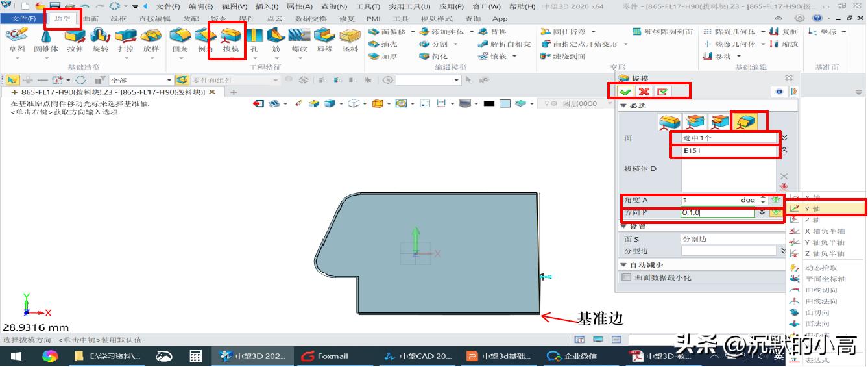
Task: Select the 放样 loft tool
Action: pos(151,40)
